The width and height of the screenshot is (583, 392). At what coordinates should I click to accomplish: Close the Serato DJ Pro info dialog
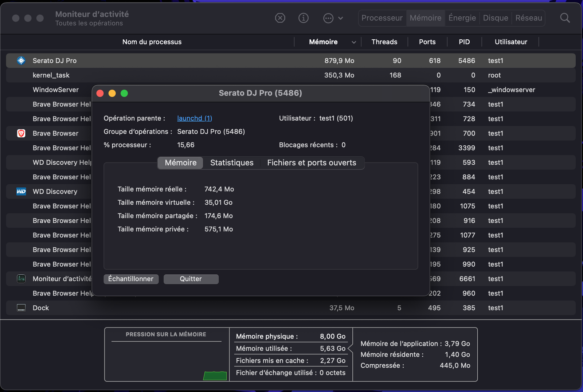100,93
